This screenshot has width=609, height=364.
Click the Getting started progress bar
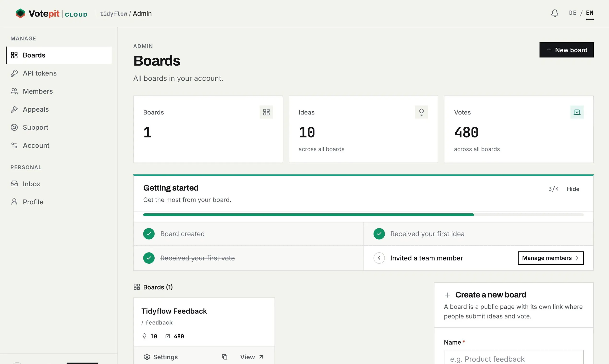coord(363,215)
